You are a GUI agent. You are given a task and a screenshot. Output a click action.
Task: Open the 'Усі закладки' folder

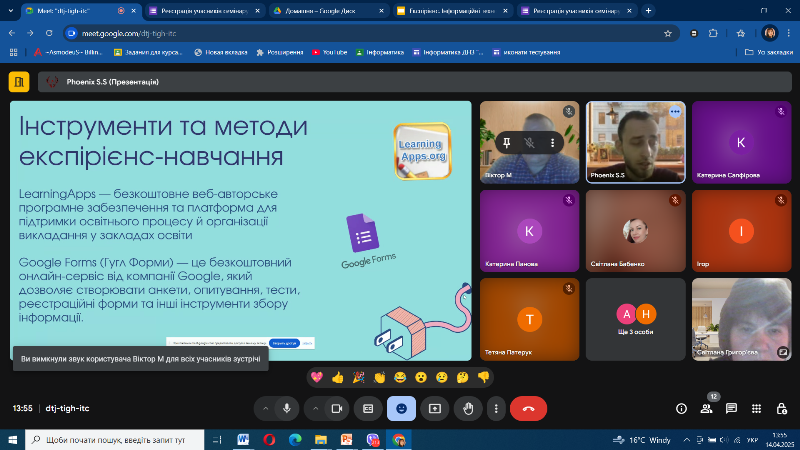tap(769, 53)
